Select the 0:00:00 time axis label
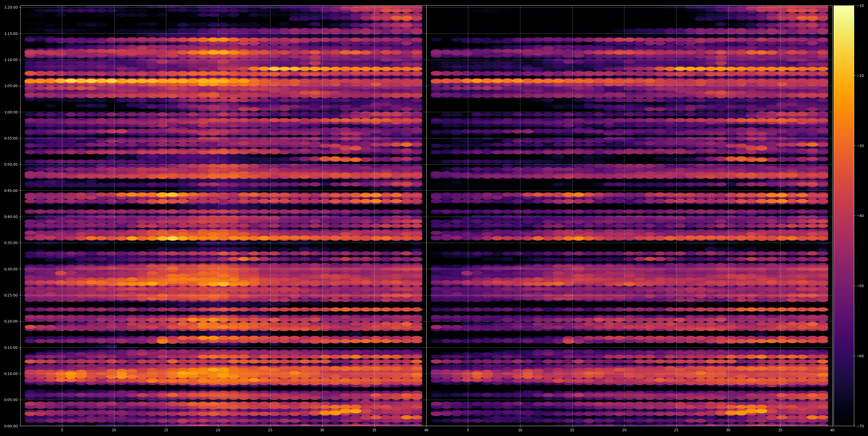Image resolution: width=868 pixels, height=436 pixels. point(11,426)
